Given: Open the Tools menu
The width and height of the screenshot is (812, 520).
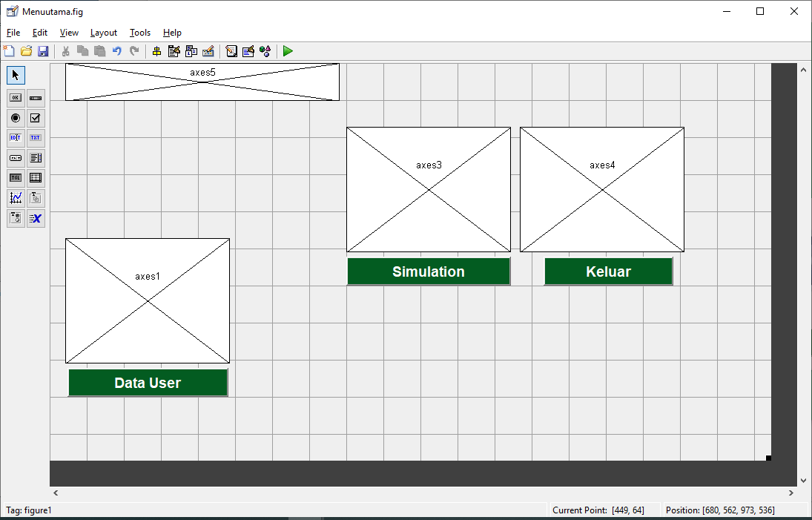Looking at the screenshot, I should coord(139,33).
